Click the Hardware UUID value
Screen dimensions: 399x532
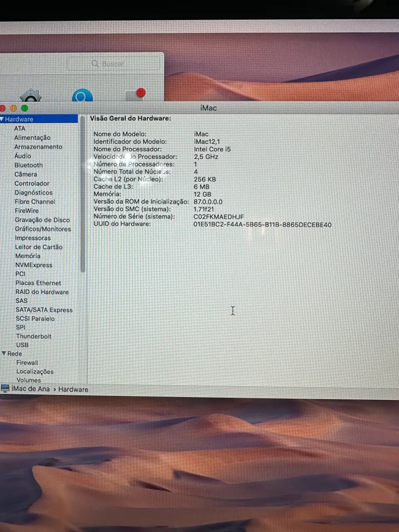click(x=263, y=225)
